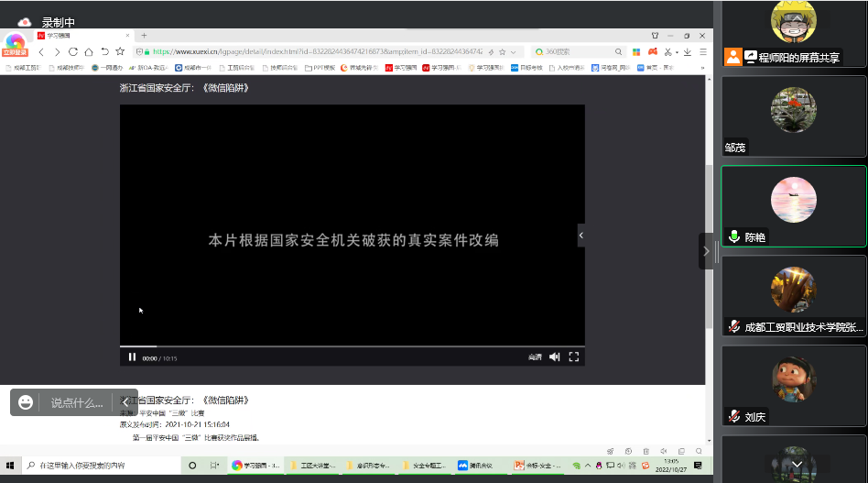Open the 工匠大讲堂 folder taskbar button
This screenshot has height=483, width=868.
[x=313, y=466]
